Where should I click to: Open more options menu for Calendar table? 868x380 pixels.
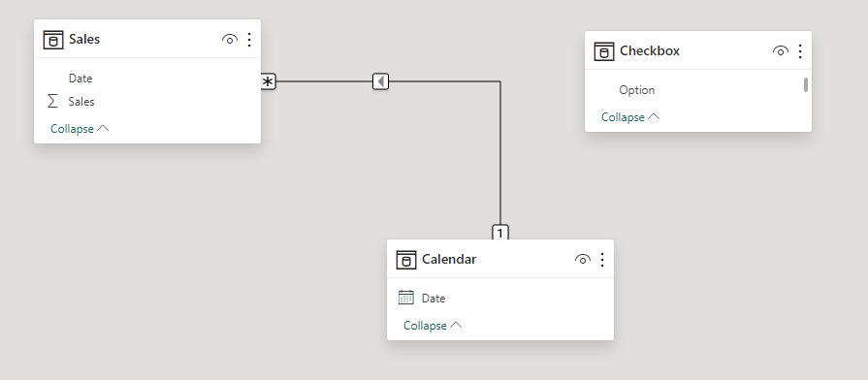(x=602, y=259)
